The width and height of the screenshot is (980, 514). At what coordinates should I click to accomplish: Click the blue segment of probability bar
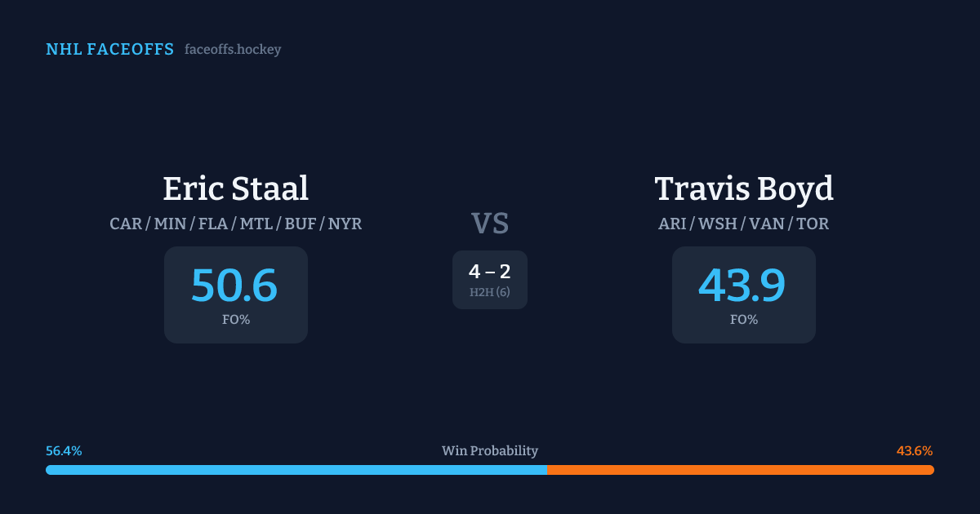pos(296,470)
